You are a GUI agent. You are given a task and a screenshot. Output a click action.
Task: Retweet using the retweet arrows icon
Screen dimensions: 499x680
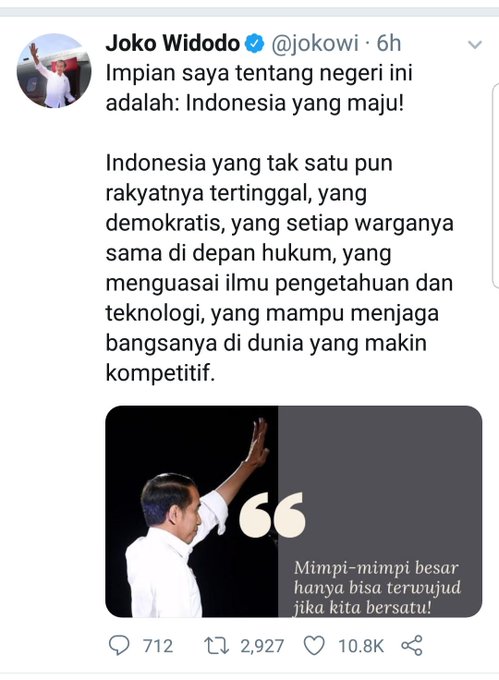[x=217, y=645]
